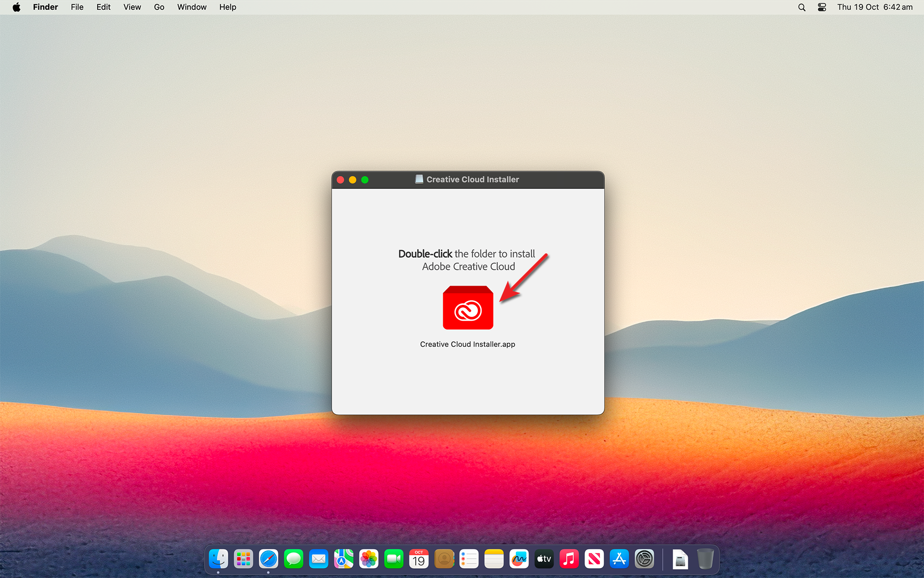Open the Go menu

coord(159,7)
